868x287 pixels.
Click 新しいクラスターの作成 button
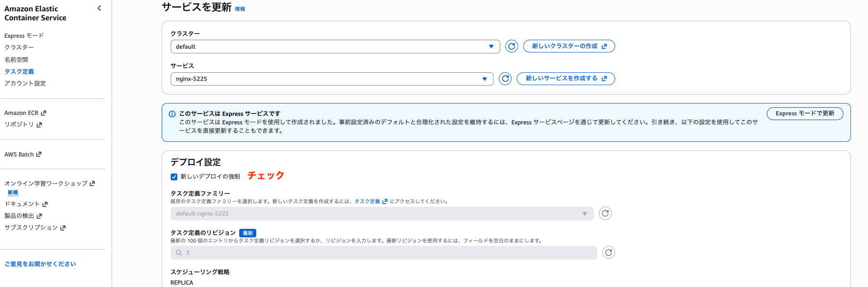569,46
